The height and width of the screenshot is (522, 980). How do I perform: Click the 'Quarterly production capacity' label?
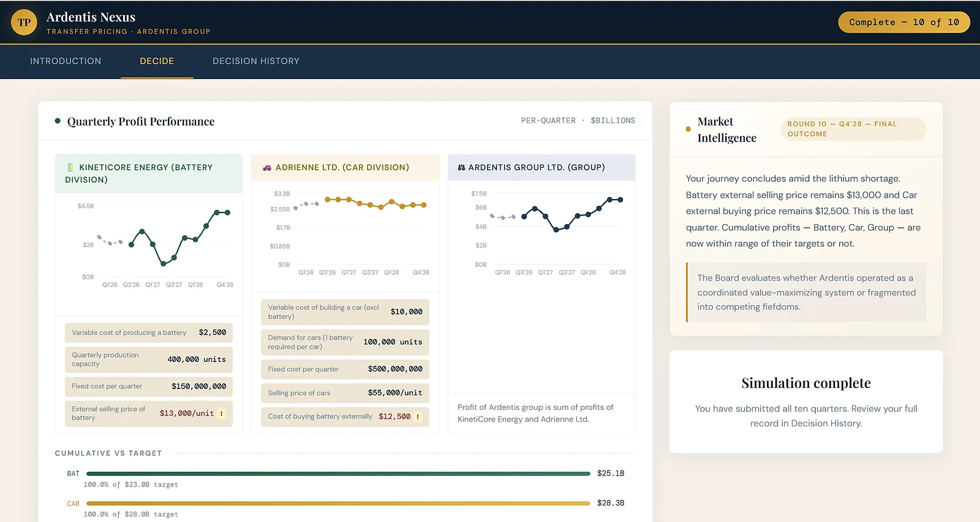click(x=105, y=360)
